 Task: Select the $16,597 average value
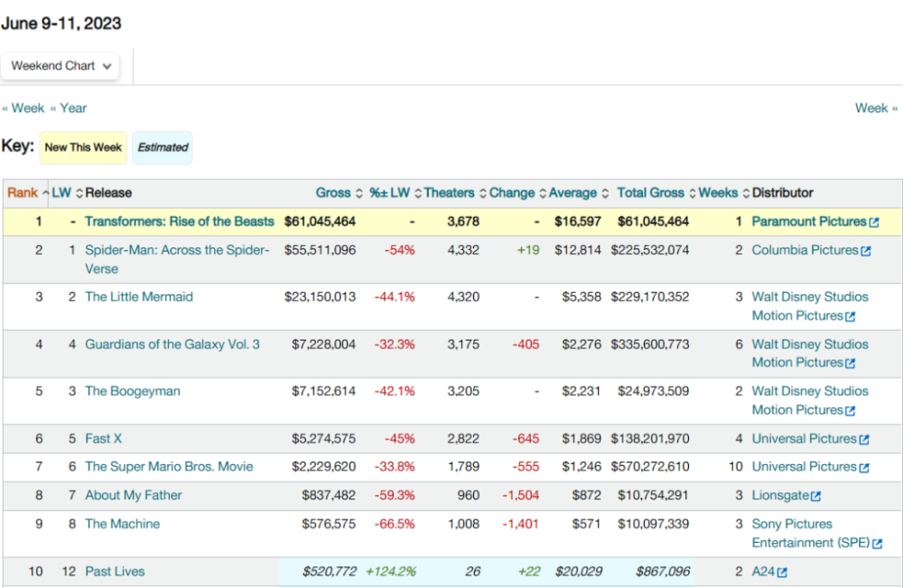click(578, 221)
